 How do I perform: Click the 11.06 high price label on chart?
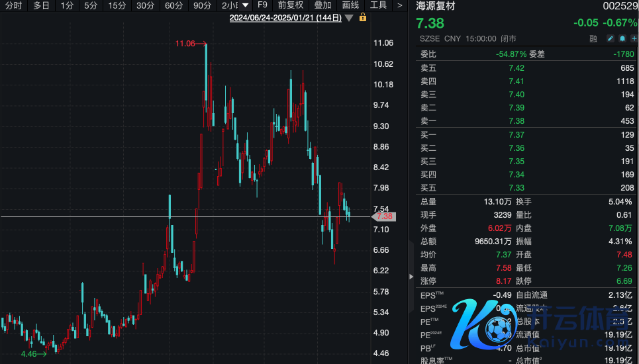185,44
